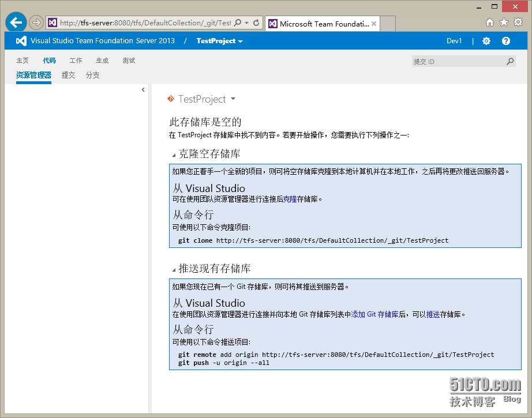The height and width of the screenshot is (418, 532).
Task: Click the 添加 Git 存储库 link
Action: pyautogui.click(x=374, y=314)
